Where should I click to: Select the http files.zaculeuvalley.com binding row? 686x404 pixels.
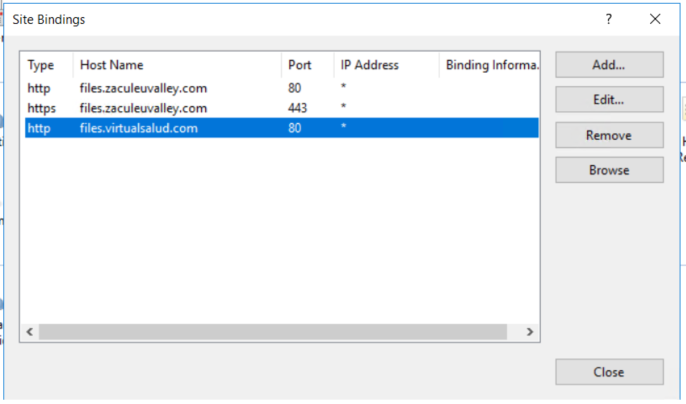(x=150, y=88)
